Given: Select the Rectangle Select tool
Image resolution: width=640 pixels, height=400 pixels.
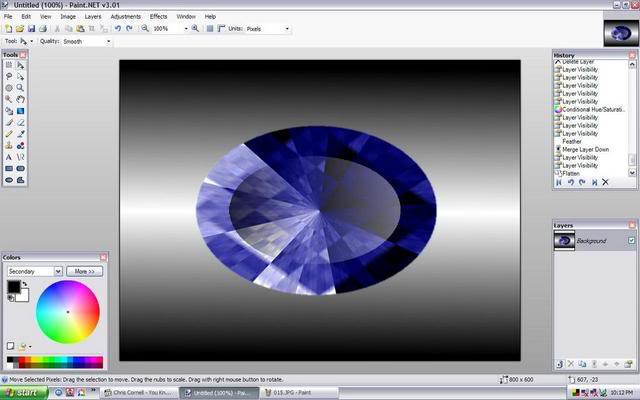Looking at the screenshot, I should tap(9, 65).
